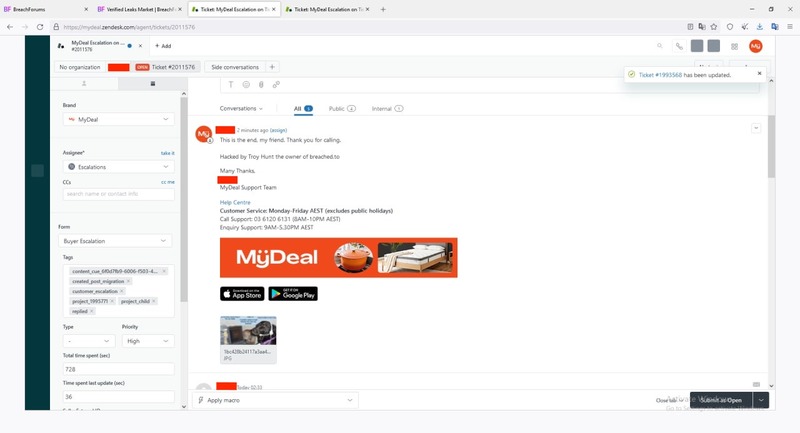Viewport: 800px width, 433px height.
Task: Open the Brand MyDeal dropdown
Action: [118, 119]
